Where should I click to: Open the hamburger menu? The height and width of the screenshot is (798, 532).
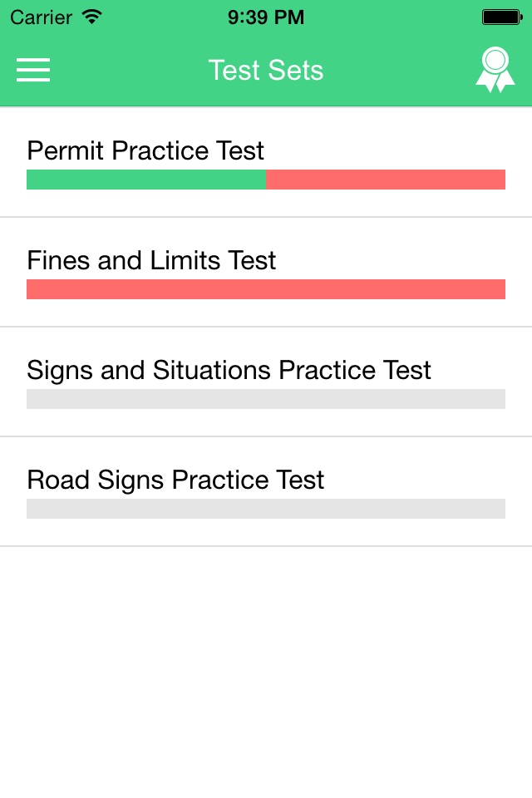pos(33,70)
